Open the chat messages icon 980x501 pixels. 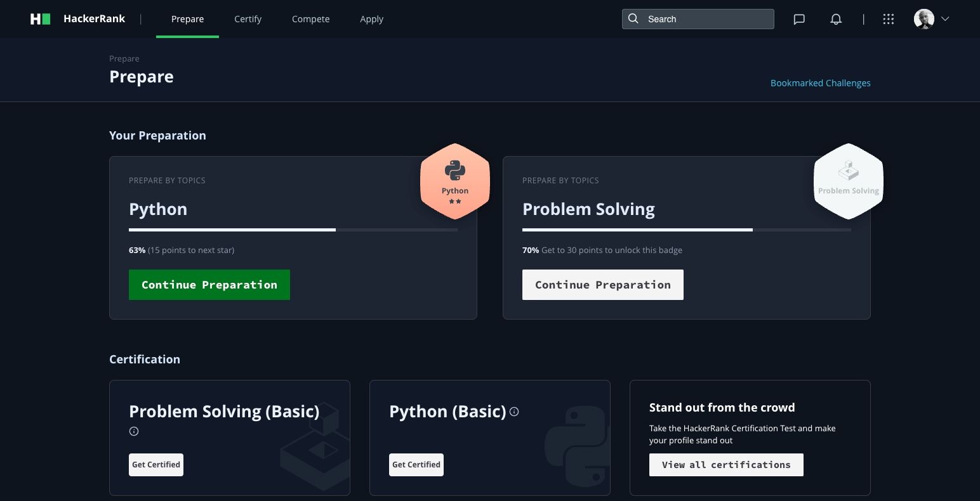point(798,19)
